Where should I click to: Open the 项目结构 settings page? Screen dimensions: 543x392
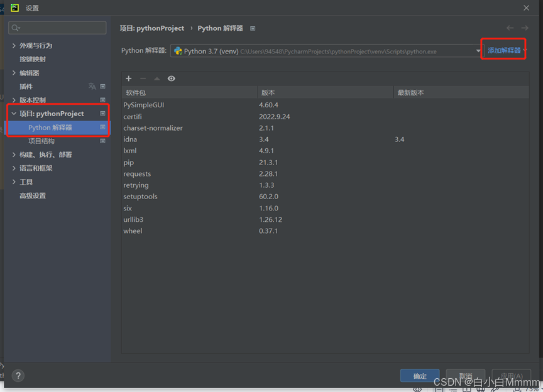tap(41, 141)
